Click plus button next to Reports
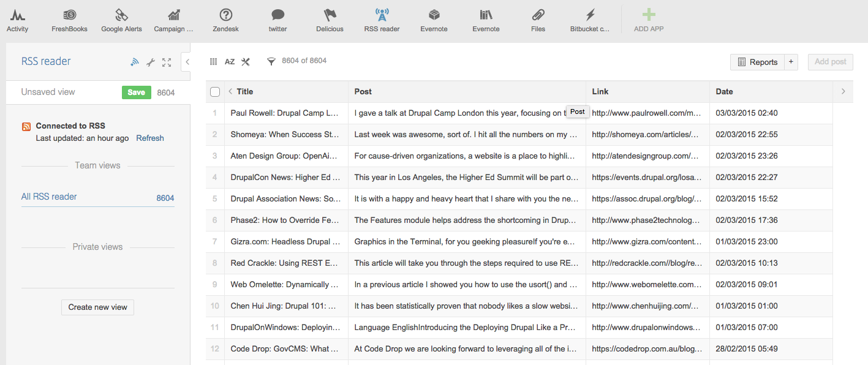The height and width of the screenshot is (365, 868). (x=791, y=62)
